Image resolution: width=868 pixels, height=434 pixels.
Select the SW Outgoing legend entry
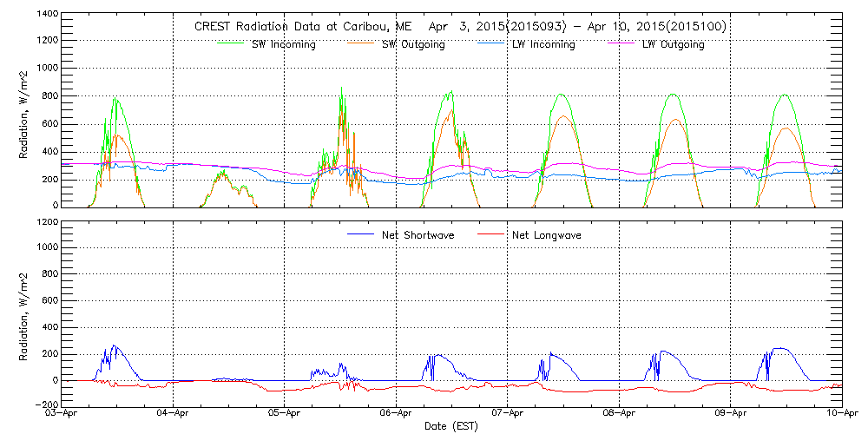tap(413, 44)
